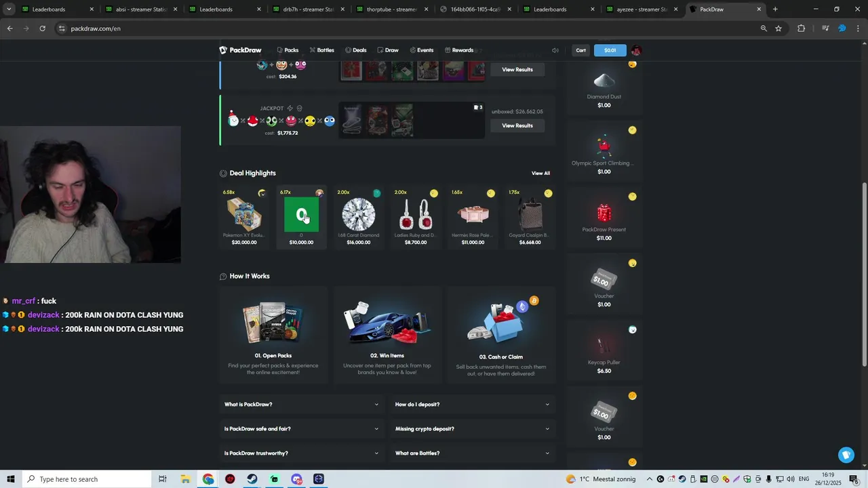This screenshot has height=488, width=868.
Task: Open the Diamond Dust $1.00 drop
Action: pyautogui.click(x=604, y=87)
